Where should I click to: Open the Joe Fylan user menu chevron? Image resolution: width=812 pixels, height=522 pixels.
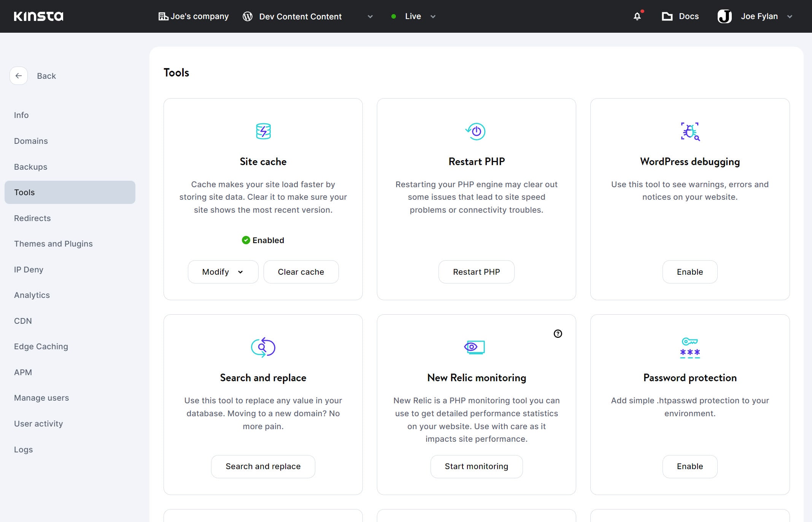point(790,17)
